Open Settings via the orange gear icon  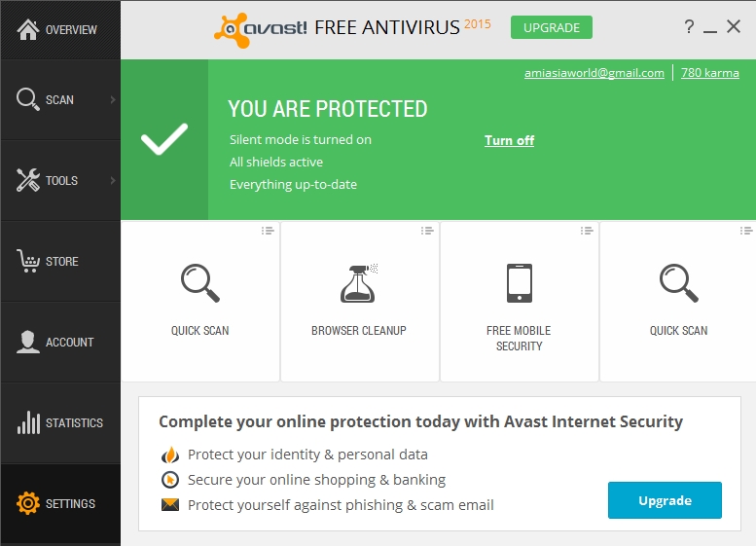point(28,503)
